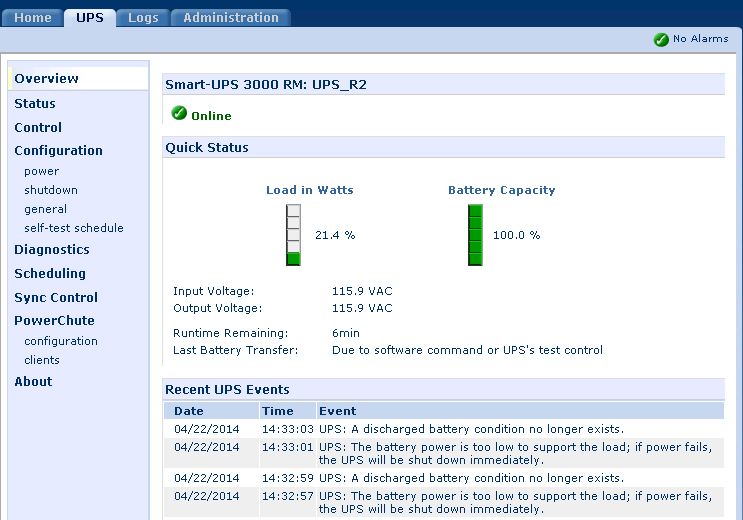Image resolution: width=743 pixels, height=520 pixels.
Task: Select Overview in the sidebar
Action: coord(46,78)
